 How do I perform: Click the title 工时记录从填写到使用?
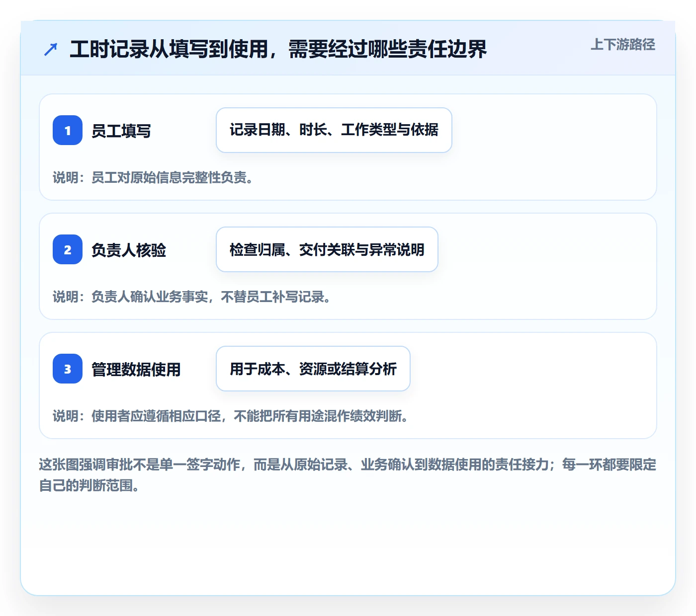coord(278,49)
